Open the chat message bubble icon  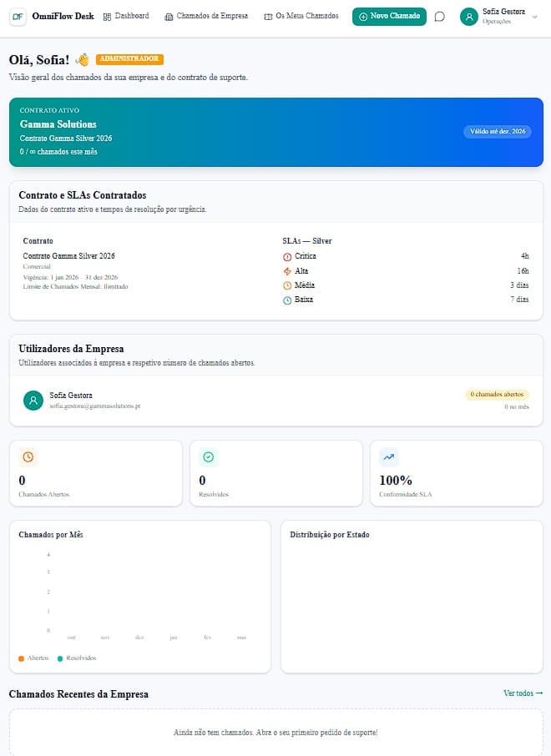[x=440, y=16]
